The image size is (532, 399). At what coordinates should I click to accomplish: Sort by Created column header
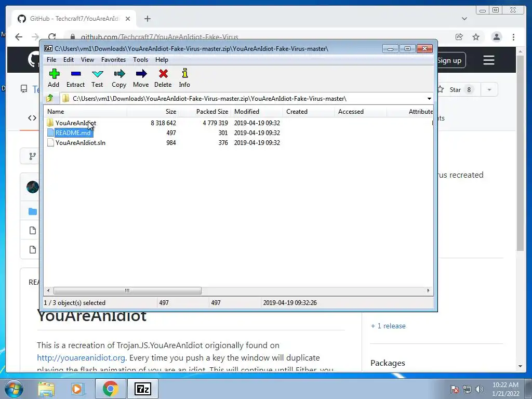pos(309,111)
